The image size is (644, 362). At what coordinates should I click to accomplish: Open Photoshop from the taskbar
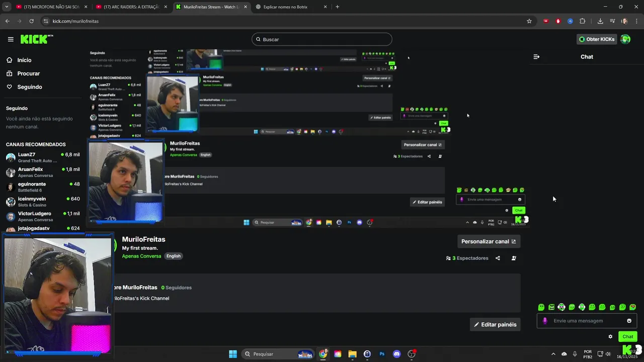382,354
